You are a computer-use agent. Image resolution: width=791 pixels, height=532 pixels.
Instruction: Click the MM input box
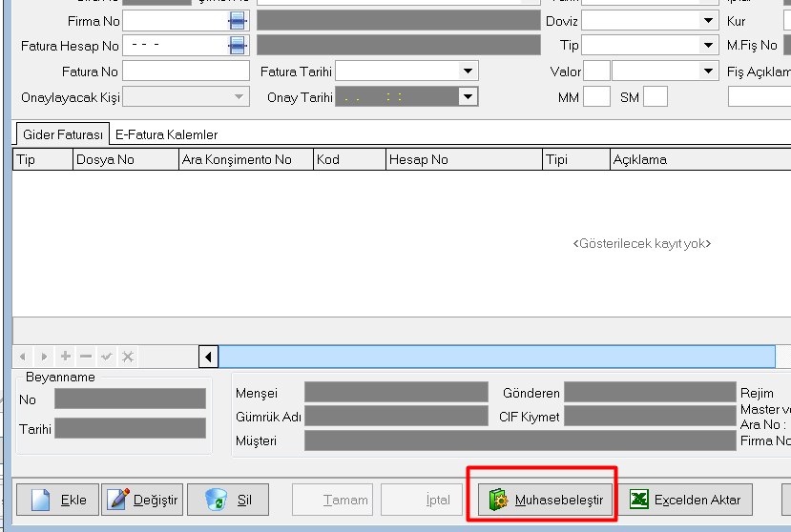[596, 96]
